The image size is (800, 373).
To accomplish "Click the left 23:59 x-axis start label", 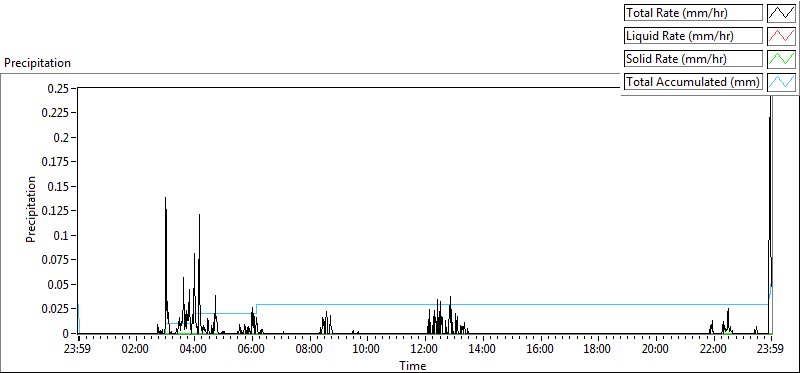I will click(79, 350).
